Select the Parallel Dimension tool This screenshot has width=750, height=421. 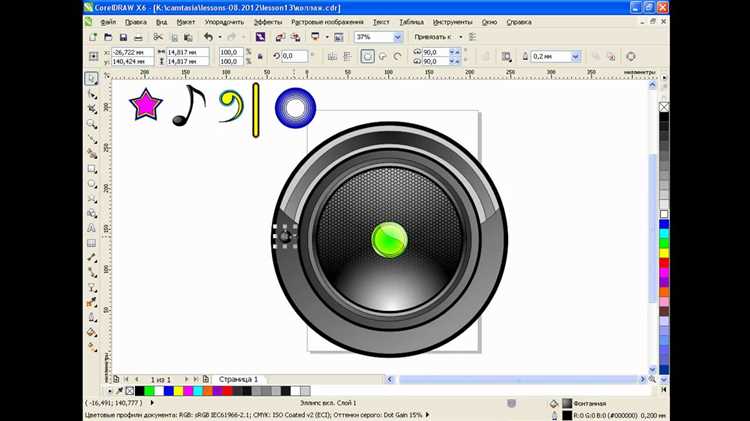tap(92, 258)
